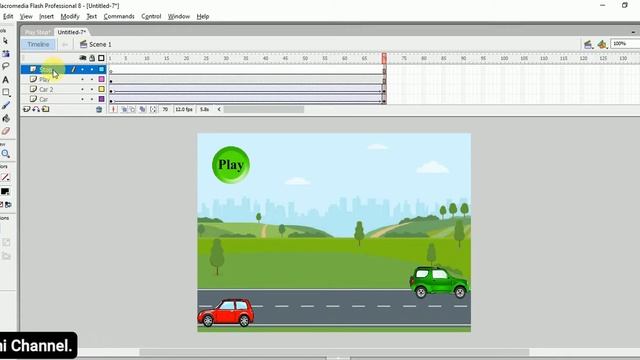Open the View menu
The width and height of the screenshot is (640, 360).
click(26, 16)
